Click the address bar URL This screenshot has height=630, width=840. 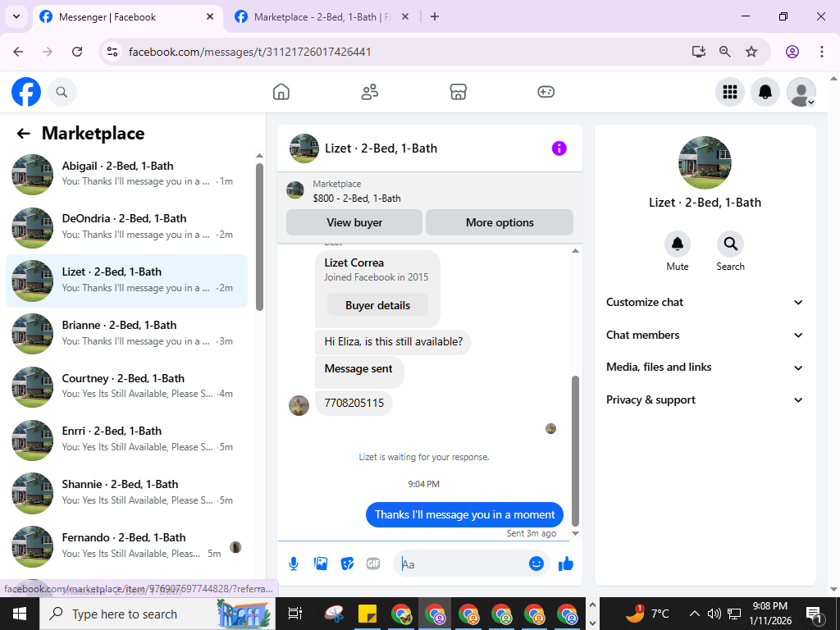point(250,52)
